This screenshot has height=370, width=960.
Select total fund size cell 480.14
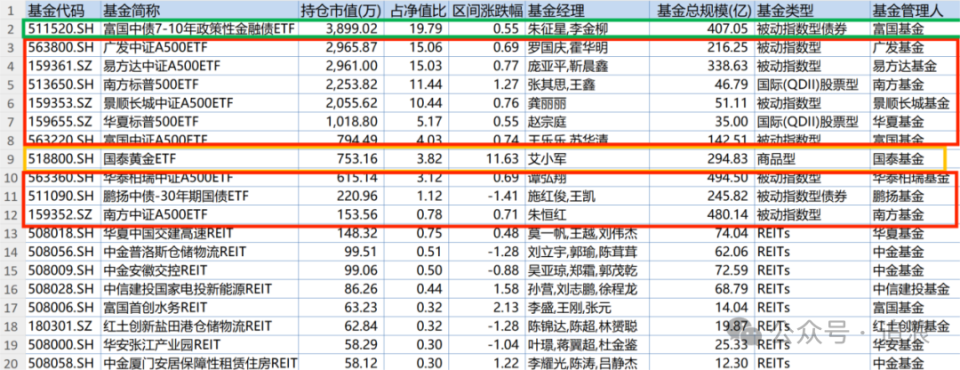point(703,215)
